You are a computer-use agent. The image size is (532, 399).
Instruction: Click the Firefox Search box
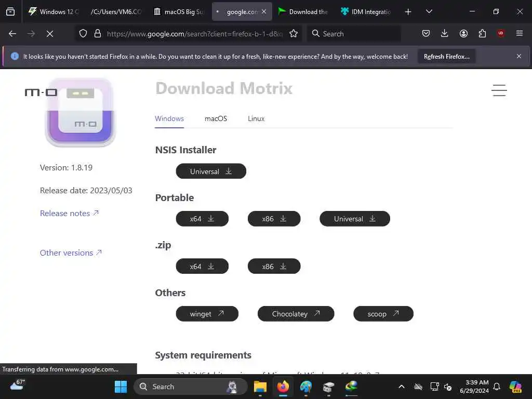click(354, 34)
